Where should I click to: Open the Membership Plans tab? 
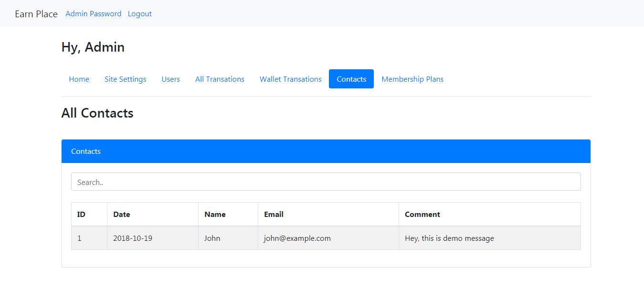tap(412, 79)
